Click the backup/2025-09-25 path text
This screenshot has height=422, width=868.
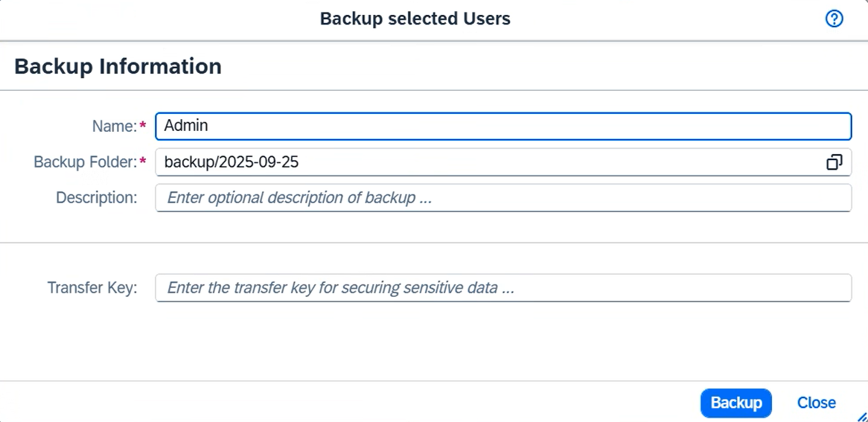(x=231, y=162)
